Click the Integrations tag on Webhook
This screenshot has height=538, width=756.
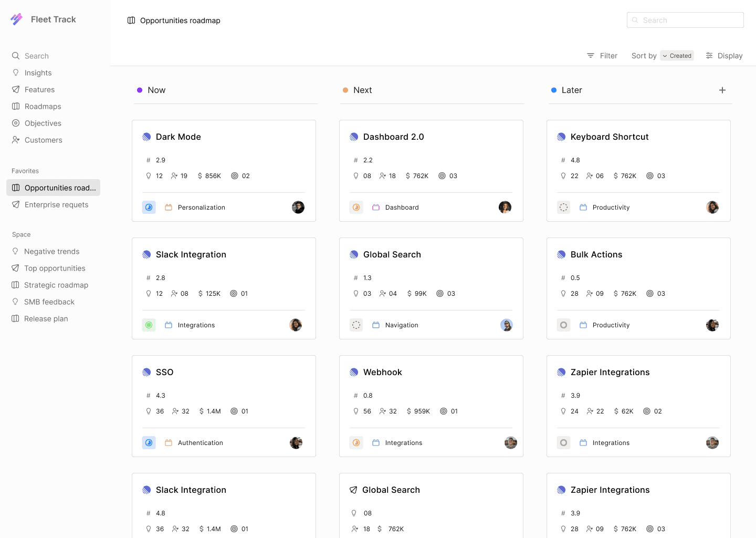[397, 443]
